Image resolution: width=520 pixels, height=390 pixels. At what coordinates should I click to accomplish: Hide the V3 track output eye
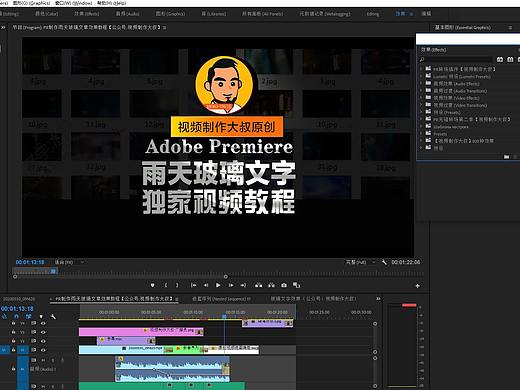click(x=43, y=332)
